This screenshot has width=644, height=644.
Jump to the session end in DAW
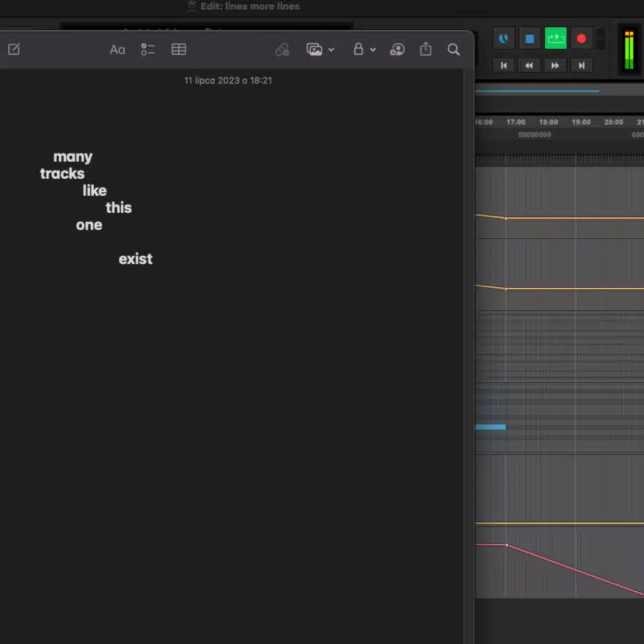(582, 65)
